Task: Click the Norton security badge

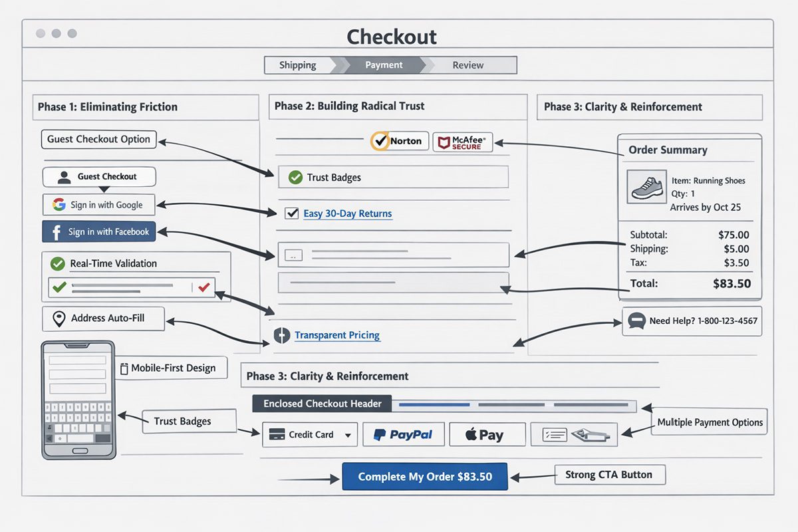Action: [399, 141]
